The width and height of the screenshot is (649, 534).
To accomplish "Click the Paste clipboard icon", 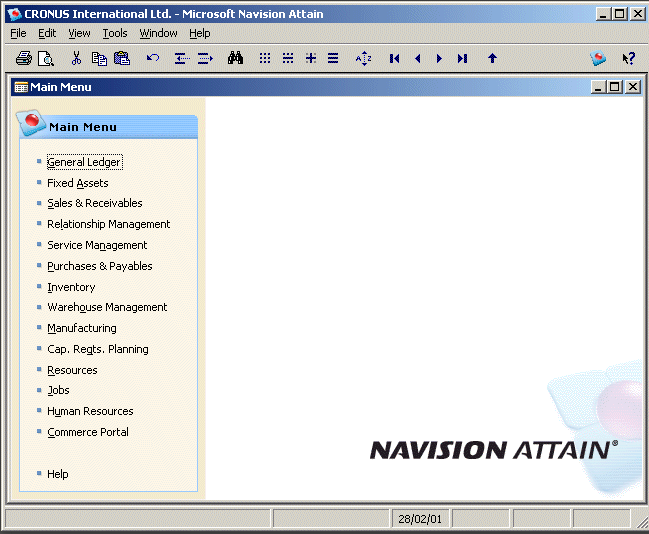I will (x=122, y=58).
